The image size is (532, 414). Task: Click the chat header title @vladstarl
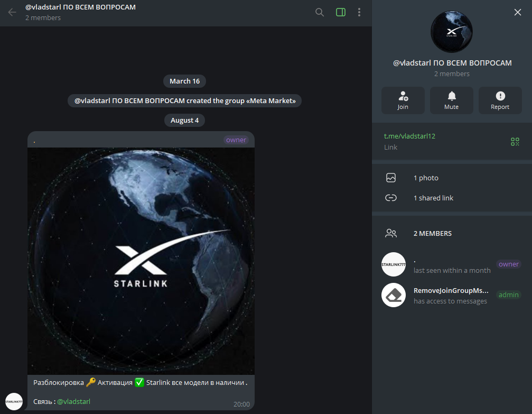[x=80, y=7]
